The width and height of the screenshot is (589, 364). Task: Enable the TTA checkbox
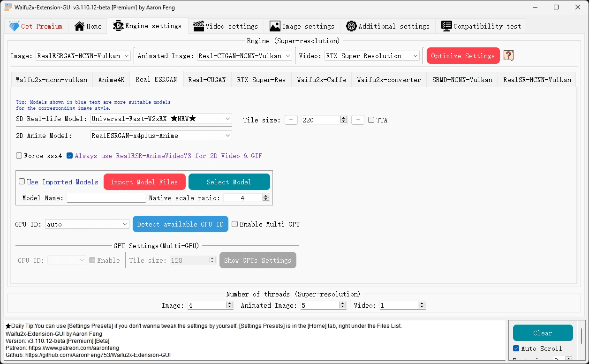[371, 120]
